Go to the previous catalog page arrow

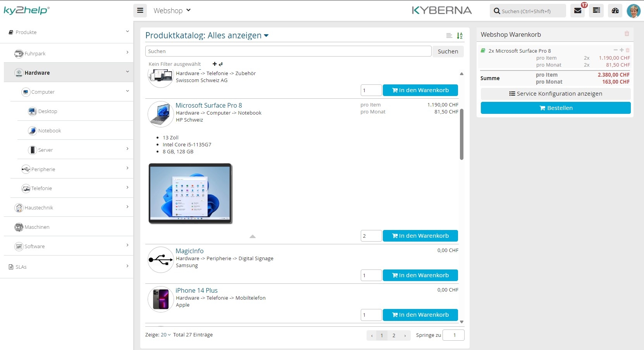tap(372, 335)
